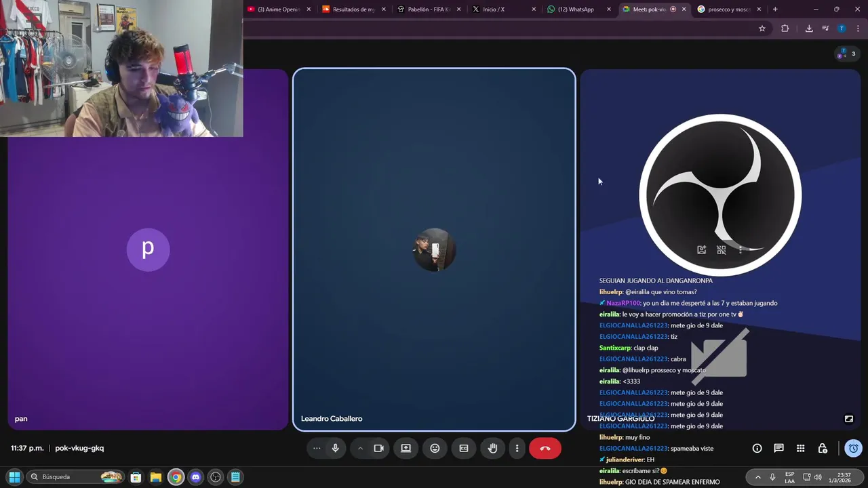Click meeting code pok-vkug-gkq

[79, 448]
